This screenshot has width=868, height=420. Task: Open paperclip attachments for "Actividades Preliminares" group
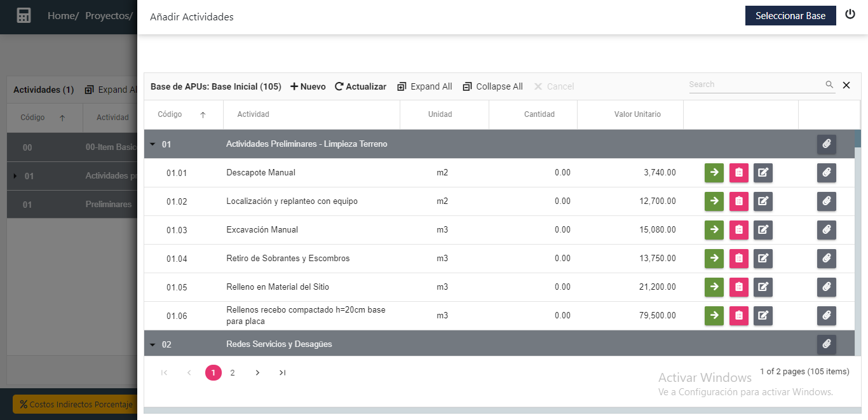coord(826,144)
